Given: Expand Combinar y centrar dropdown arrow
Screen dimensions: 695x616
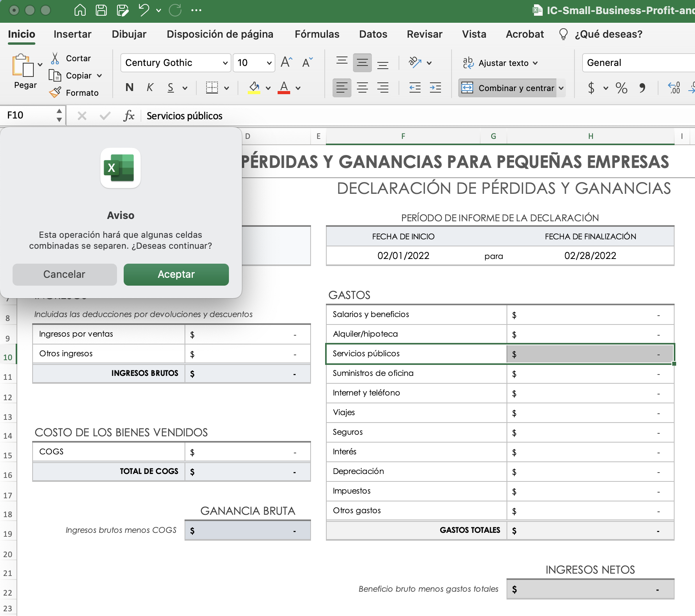Looking at the screenshot, I should [x=561, y=88].
